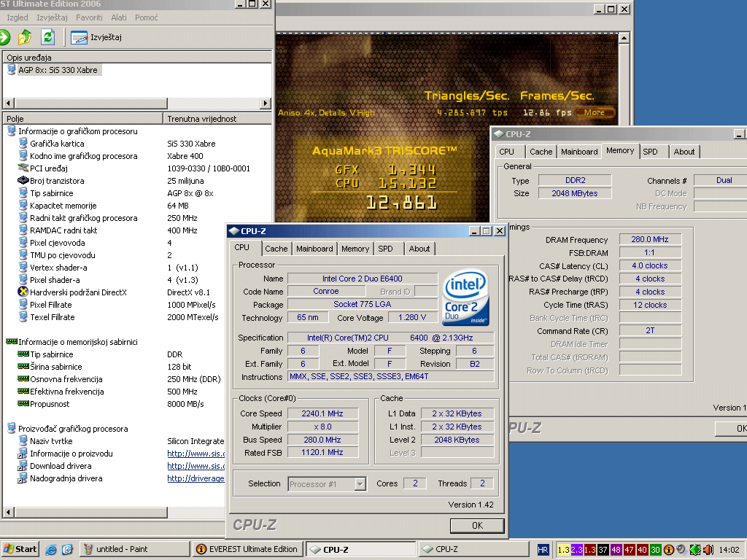Switch to Cache tab in front CPU-Z
This screenshot has height=560, width=747.
(276, 249)
